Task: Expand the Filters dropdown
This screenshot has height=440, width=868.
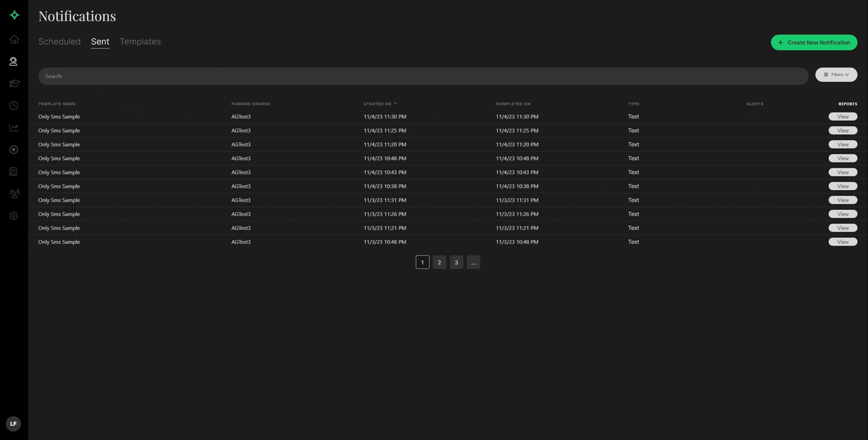Action: [x=836, y=74]
